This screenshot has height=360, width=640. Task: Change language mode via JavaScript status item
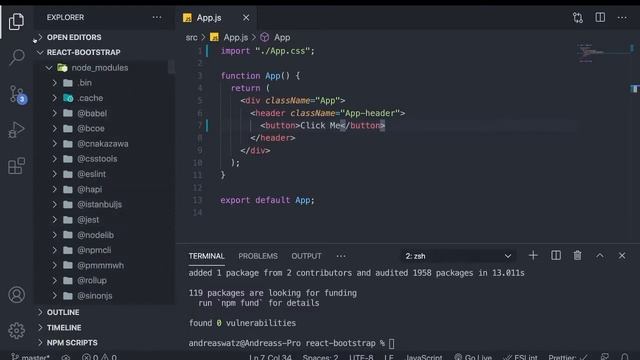(x=424, y=357)
